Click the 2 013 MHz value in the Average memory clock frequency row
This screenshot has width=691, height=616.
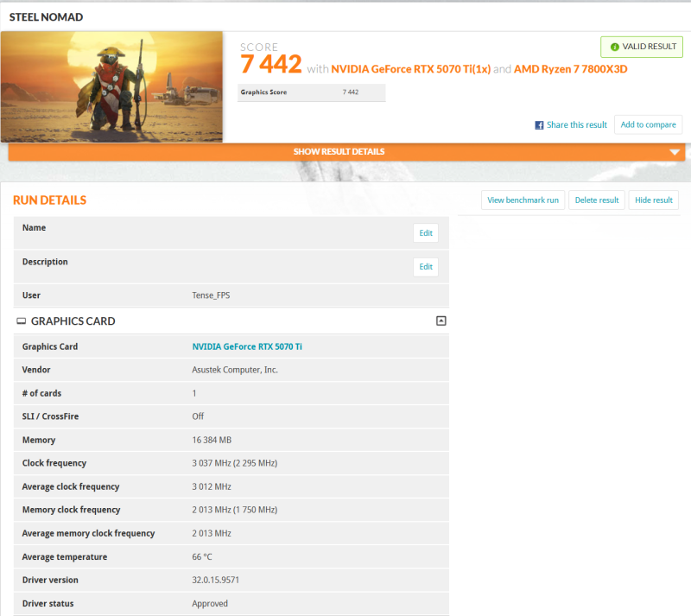tap(212, 534)
